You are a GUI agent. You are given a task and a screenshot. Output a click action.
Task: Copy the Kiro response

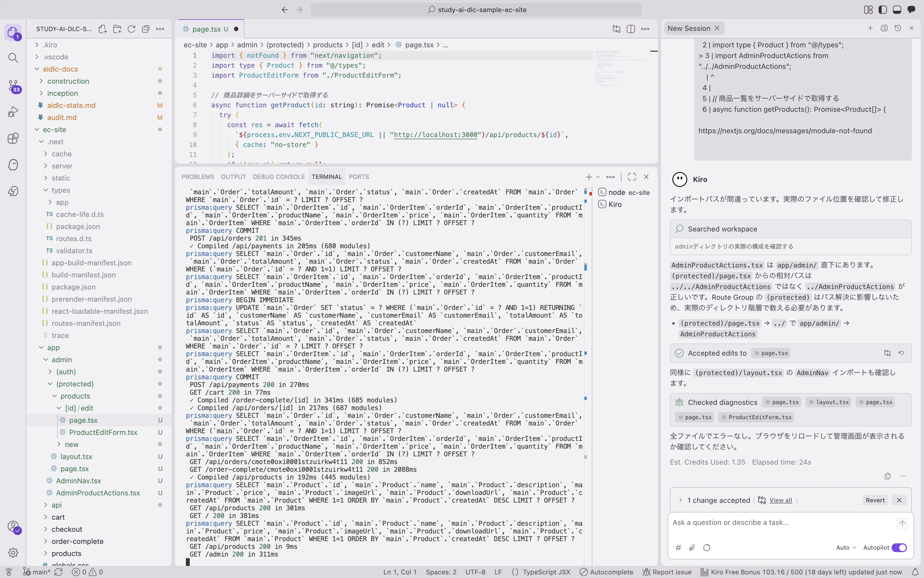tap(887, 476)
